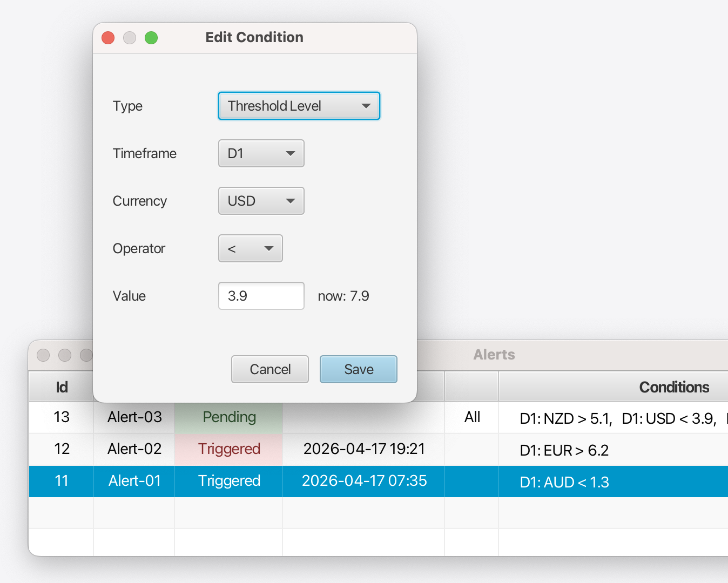Close the Edit Condition dialog with red button

[x=108, y=38]
